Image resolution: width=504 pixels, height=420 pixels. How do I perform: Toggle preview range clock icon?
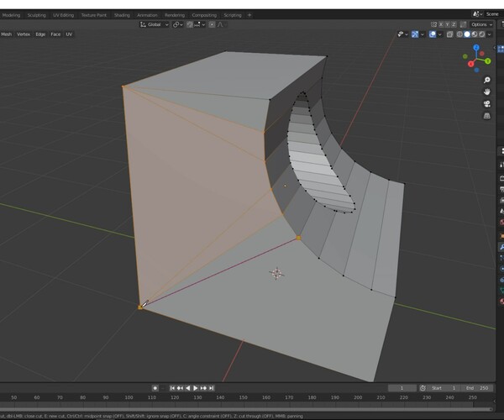point(423,388)
